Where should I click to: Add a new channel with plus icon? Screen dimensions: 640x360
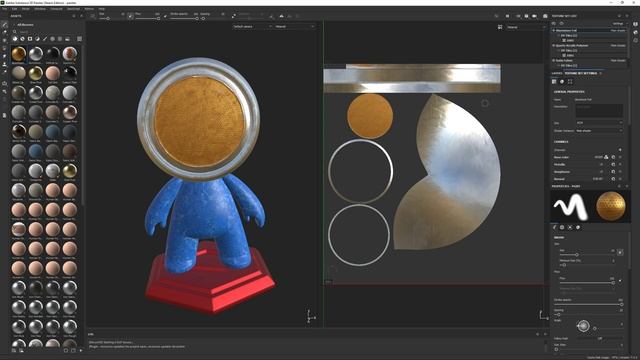pos(620,150)
